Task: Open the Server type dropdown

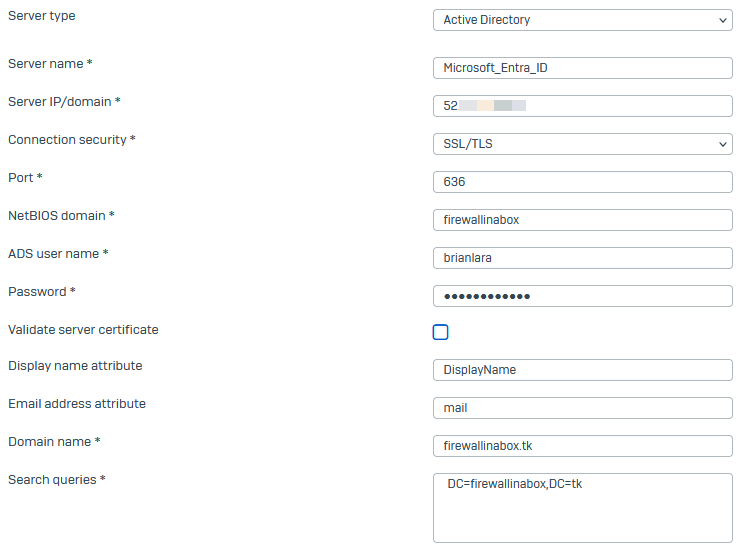Action: (582, 20)
